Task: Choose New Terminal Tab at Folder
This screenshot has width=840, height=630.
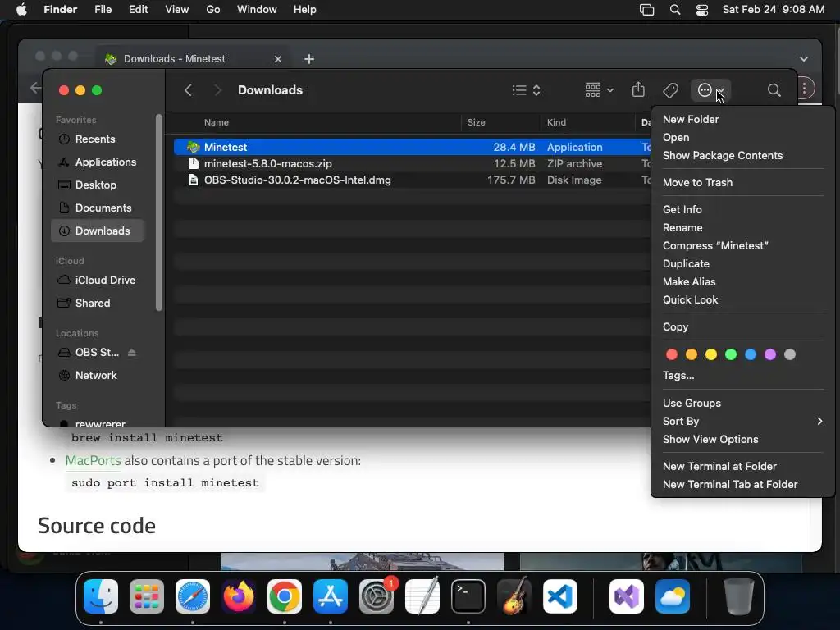Action: click(742, 484)
